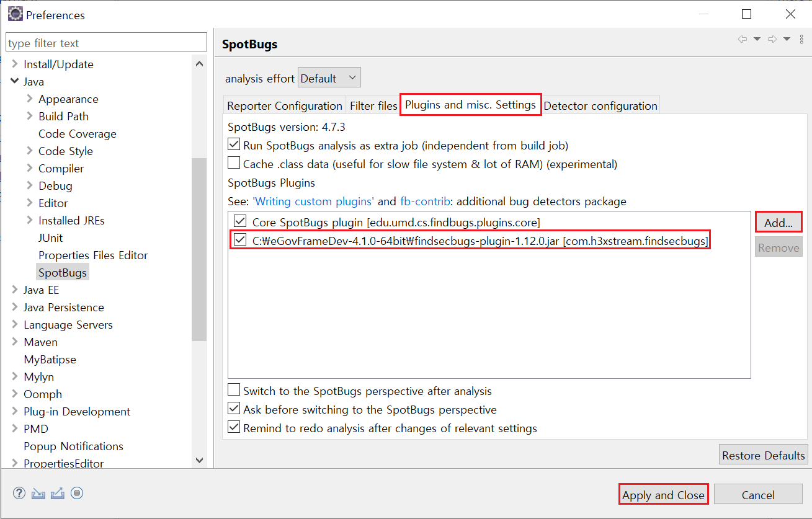Click the preferences tree vertical scrollbar
The height and width of the screenshot is (519, 812).
pyautogui.click(x=199, y=248)
